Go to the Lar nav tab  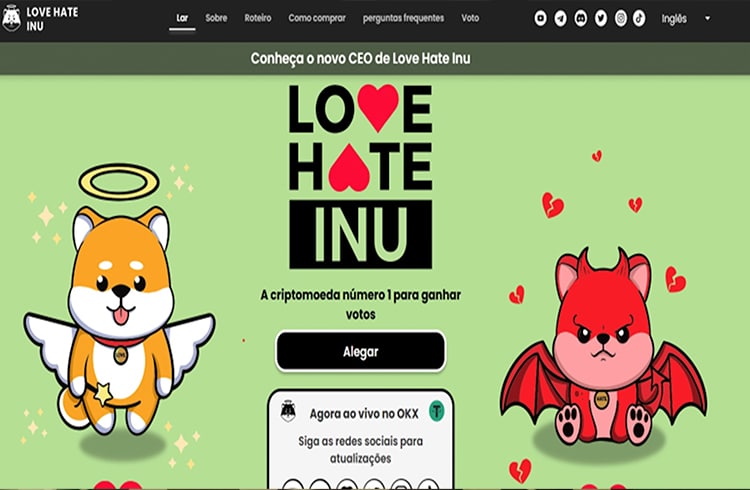click(182, 18)
